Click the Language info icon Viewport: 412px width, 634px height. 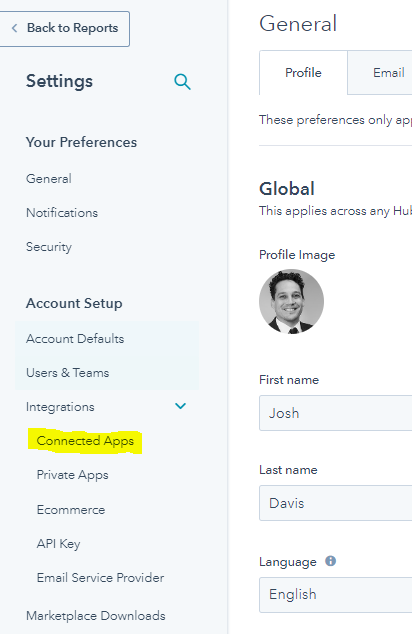pos(330,561)
